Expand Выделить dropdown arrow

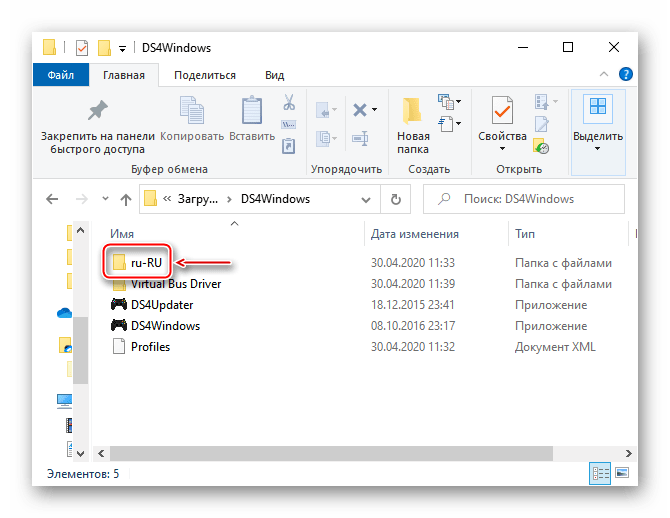click(x=597, y=149)
